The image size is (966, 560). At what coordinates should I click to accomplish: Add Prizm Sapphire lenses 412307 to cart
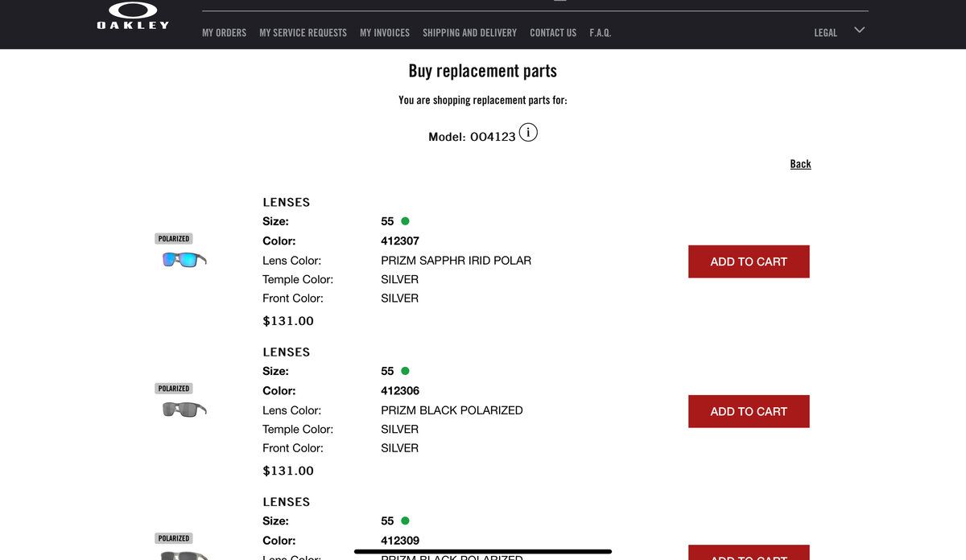coord(749,261)
